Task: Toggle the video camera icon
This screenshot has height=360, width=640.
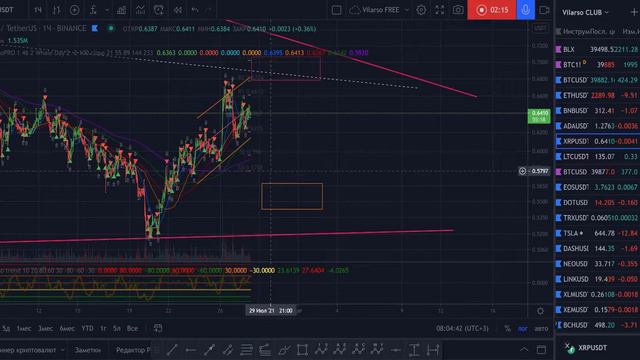Action: click(x=544, y=10)
